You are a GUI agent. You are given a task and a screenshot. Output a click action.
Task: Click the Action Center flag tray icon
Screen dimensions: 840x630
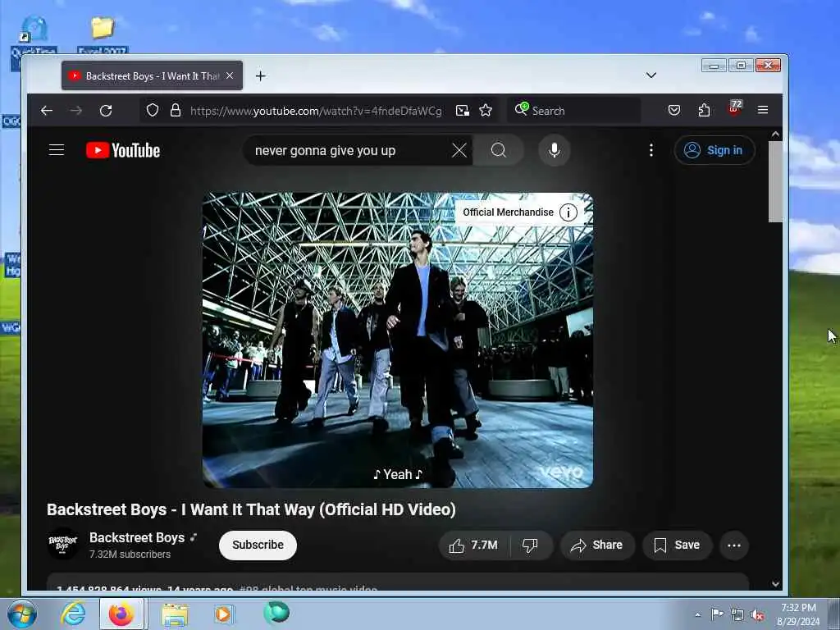coord(717,614)
